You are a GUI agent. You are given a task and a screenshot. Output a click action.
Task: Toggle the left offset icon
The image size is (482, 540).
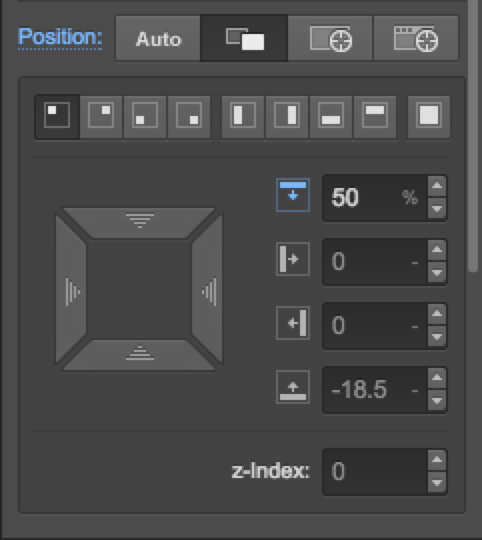[x=293, y=259]
